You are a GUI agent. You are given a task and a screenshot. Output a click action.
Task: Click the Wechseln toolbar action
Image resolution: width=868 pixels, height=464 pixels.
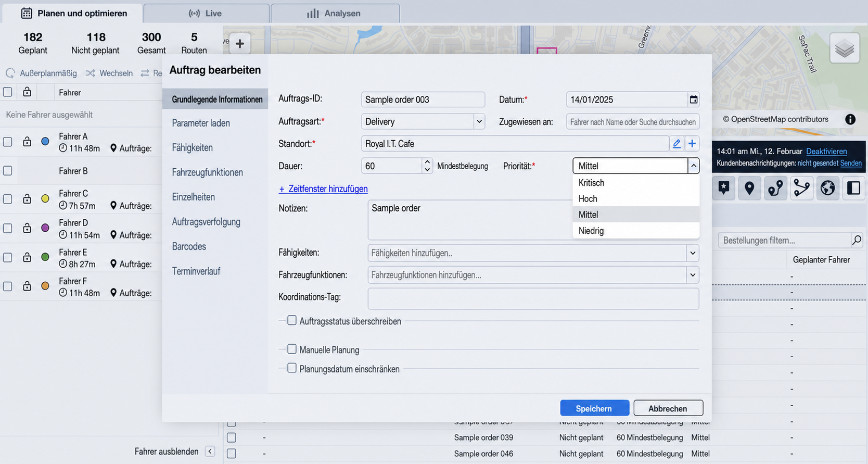109,73
